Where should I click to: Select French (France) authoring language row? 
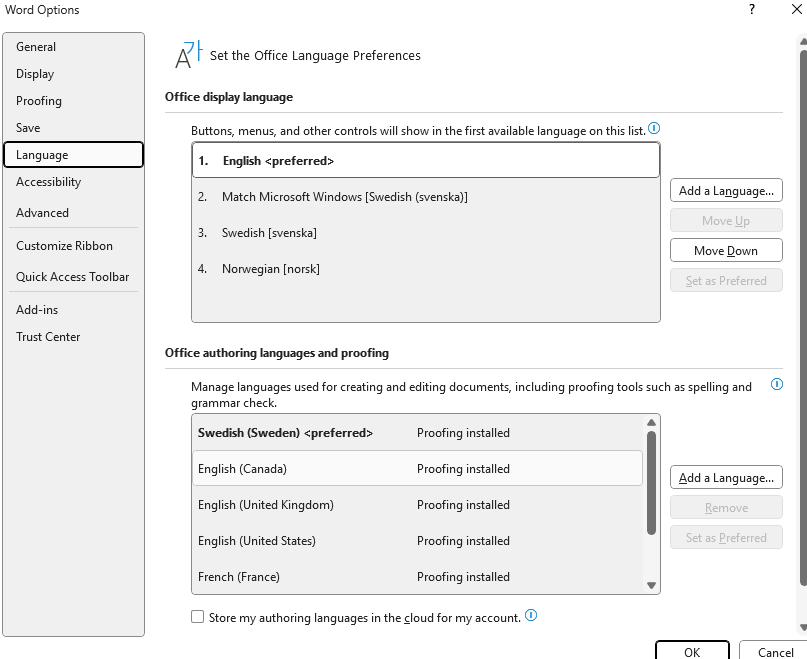tap(417, 577)
